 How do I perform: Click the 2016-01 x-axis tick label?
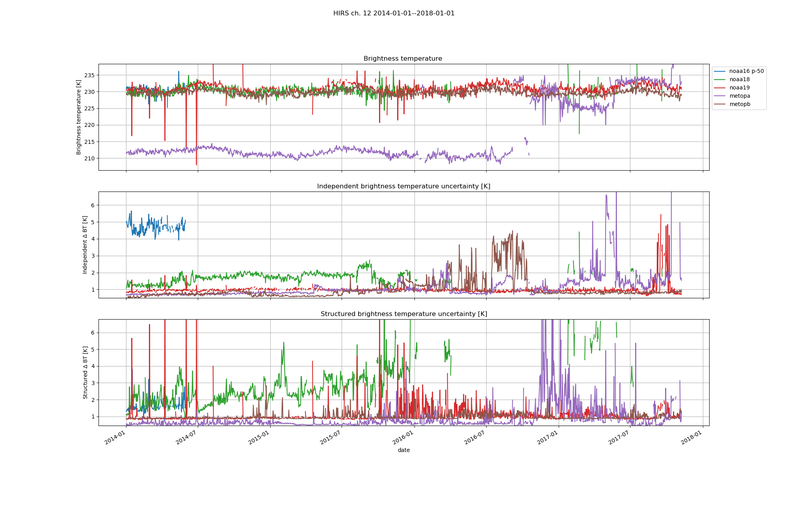point(403,438)
